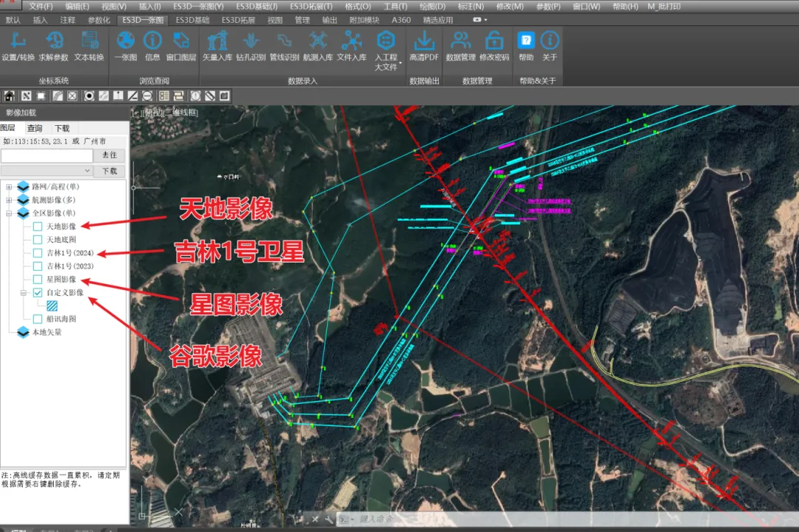
Task: Click the list-grid icon in toolbar
Action: (164, 95)
